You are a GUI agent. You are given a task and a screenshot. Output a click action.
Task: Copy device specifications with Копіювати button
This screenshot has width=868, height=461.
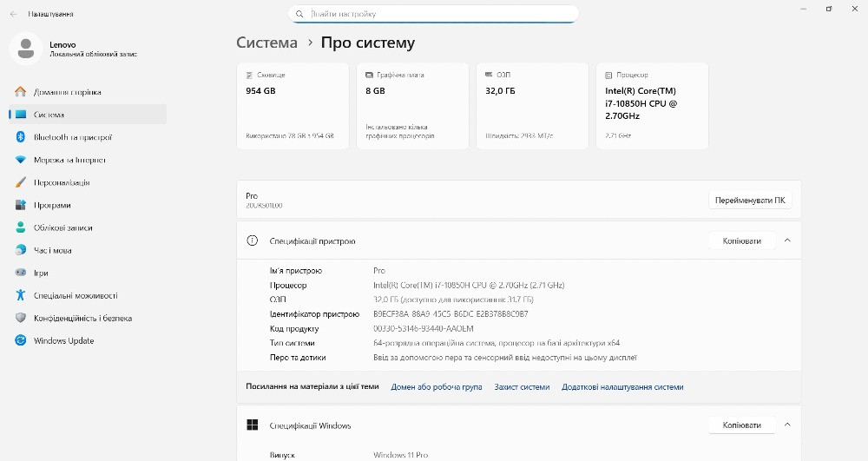[742, 240]
